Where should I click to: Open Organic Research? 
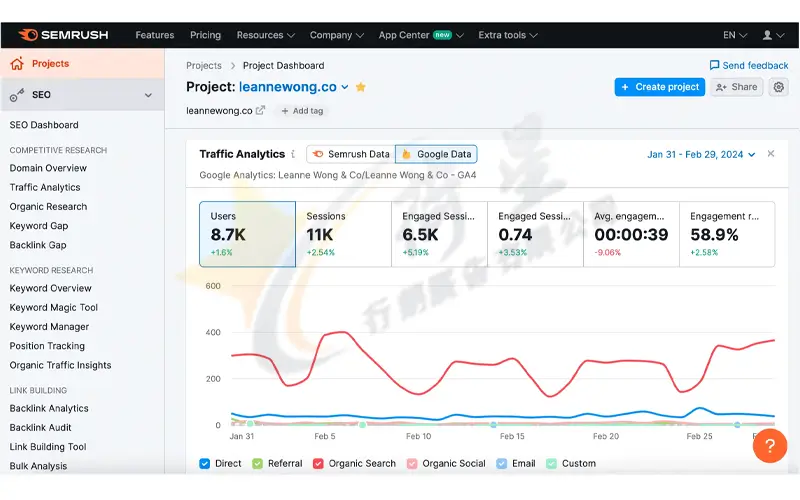click(48, 207)
